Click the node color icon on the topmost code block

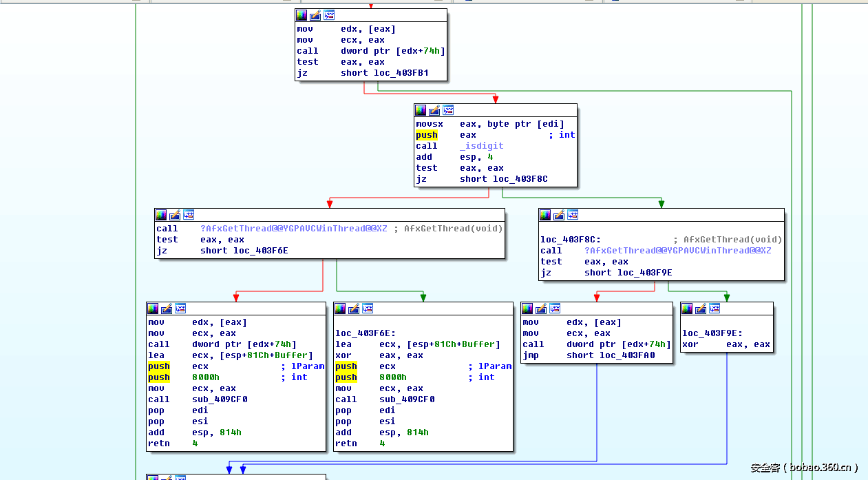coord(301,15)
